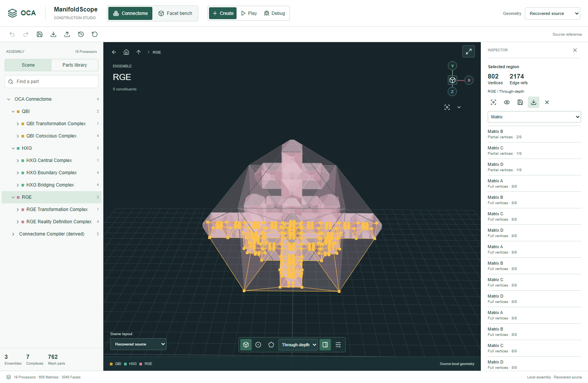Collapse the HXG tree node
Image resolution: width=588 pixels, height=383 pixels.
(x=13, y=148)
